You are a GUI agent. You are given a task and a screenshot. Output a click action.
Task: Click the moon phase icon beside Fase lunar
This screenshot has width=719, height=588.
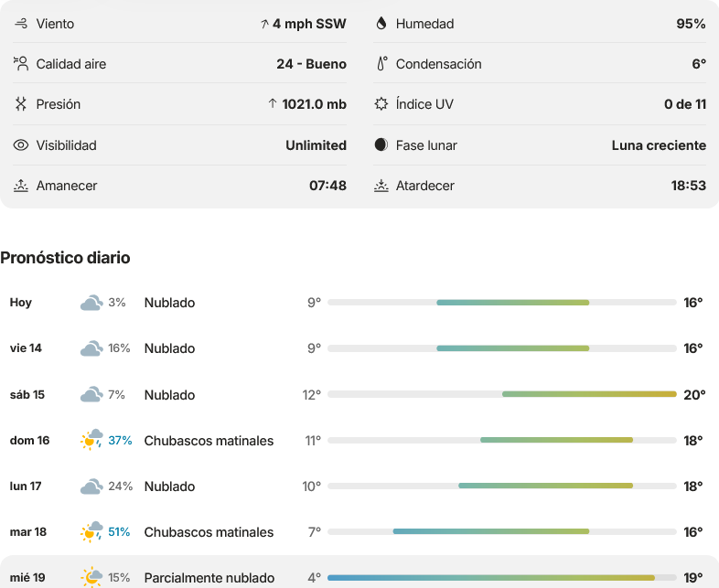381,144
